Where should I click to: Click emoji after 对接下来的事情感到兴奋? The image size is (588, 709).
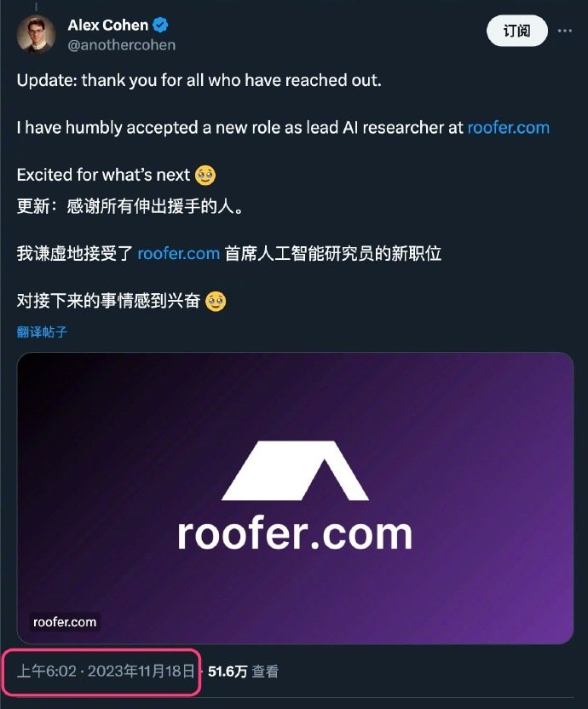pyautogui.click(x=216, y=301)
